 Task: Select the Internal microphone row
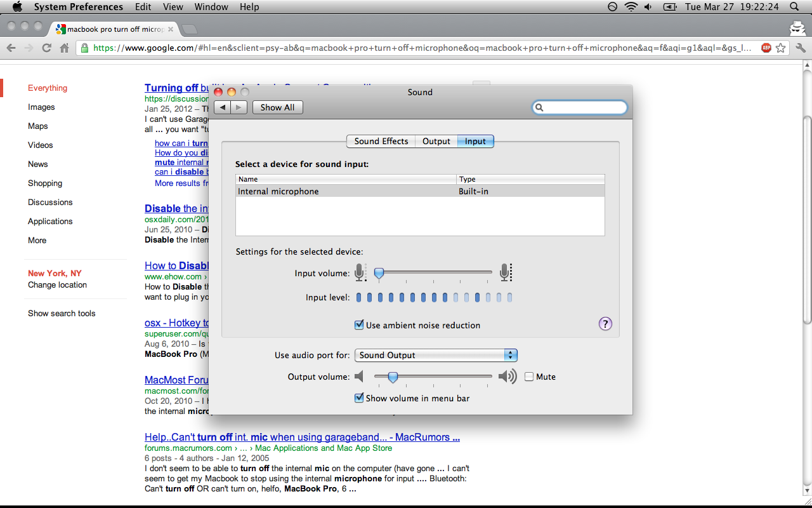click(420, 191)
